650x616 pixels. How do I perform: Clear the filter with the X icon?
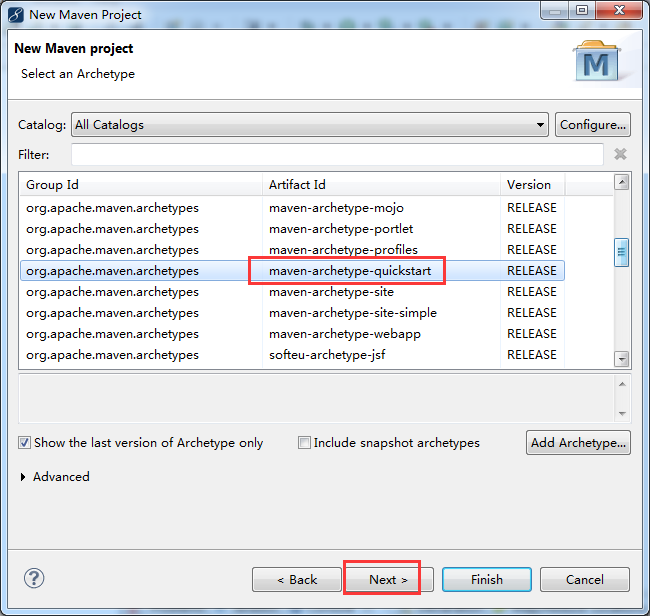coord(620,154)
